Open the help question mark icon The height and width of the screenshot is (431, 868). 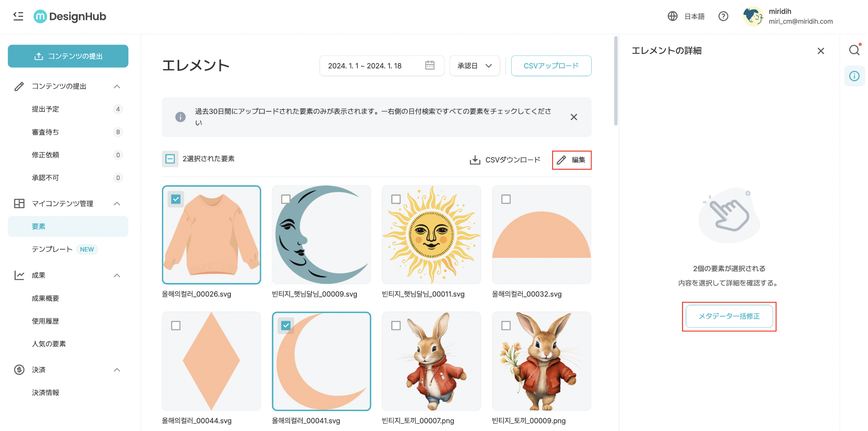click(723, 16)
